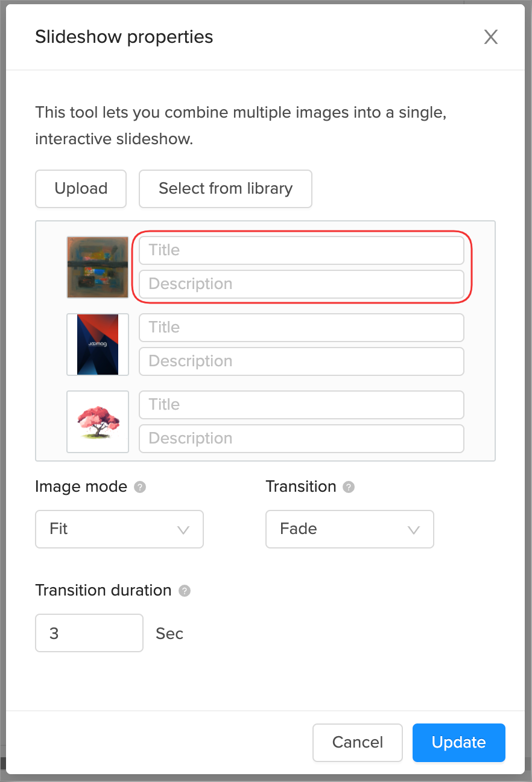Image resolution: width=532 pixels, height=782 pixels.
Task: Click Select from library button
Action: [225, 189]
